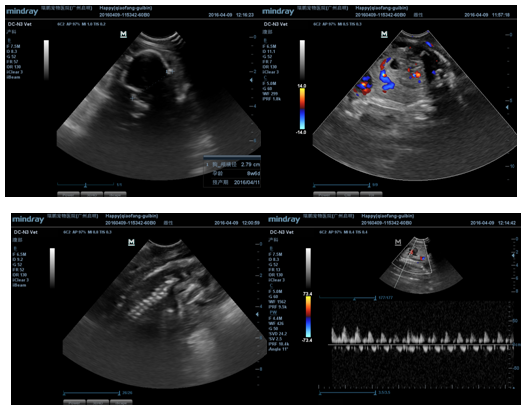The height and width of the screenshot is (407, 521).
Task: Click the 177/177 cine slider above the spectrum
Action: 347,298
